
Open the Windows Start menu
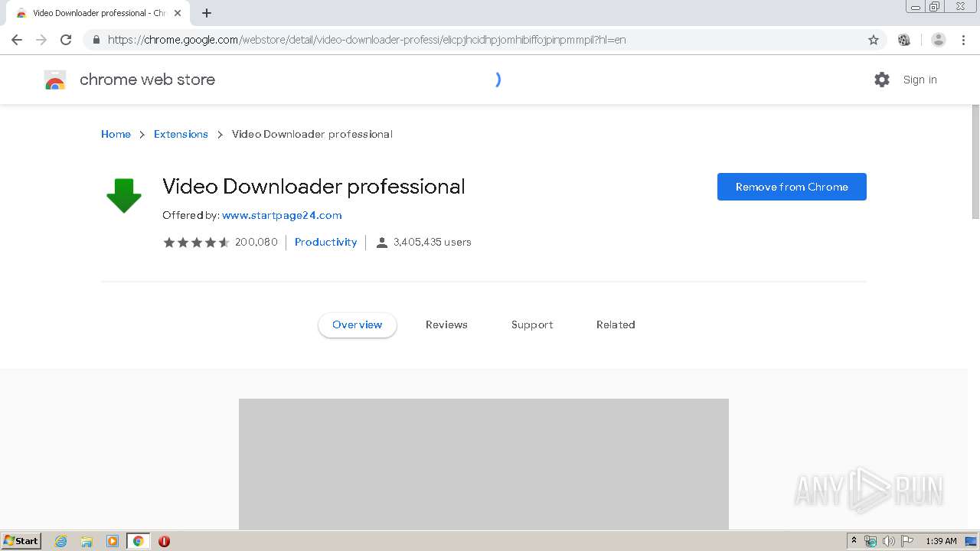coord(21,540)
